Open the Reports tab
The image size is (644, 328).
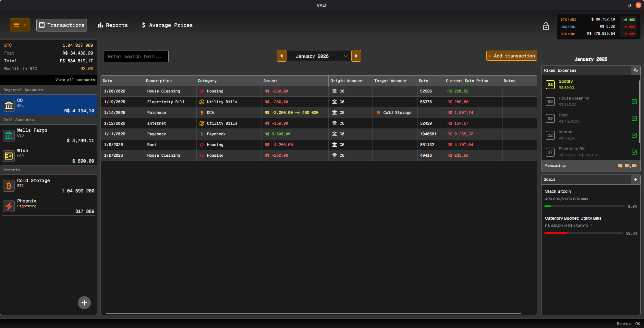pos(113,25)
